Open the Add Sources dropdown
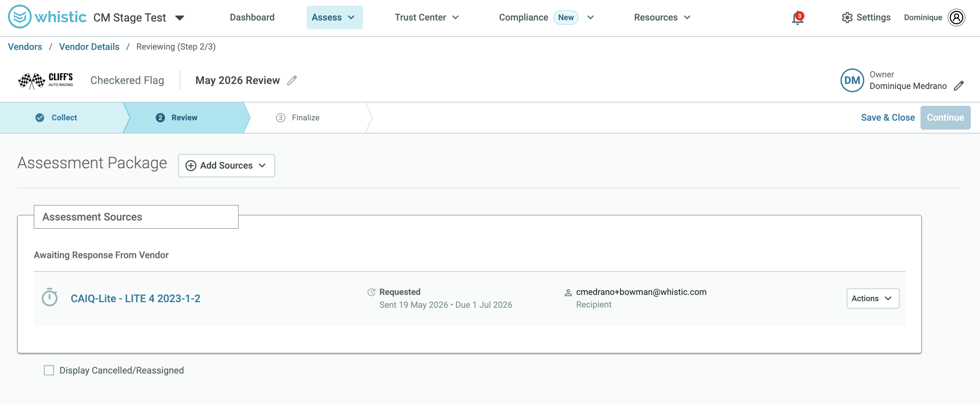 [226, 166]
